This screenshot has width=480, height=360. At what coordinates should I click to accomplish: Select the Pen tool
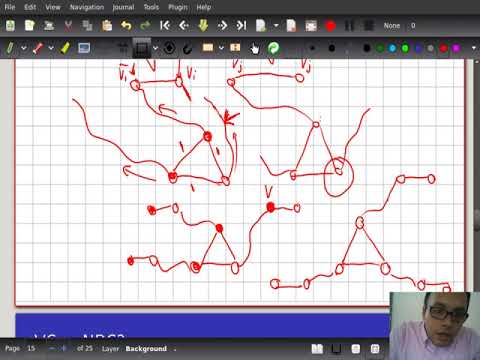click(10, 48)
